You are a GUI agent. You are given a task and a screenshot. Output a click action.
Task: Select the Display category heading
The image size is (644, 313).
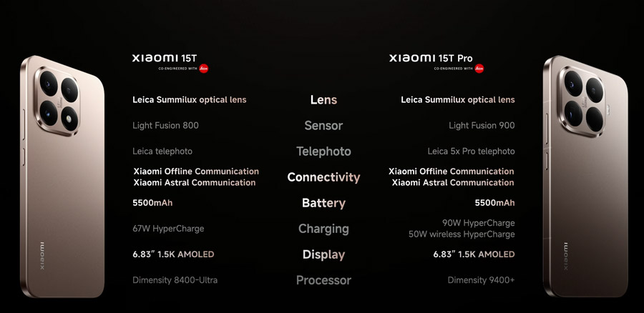[x=323, y=254]
